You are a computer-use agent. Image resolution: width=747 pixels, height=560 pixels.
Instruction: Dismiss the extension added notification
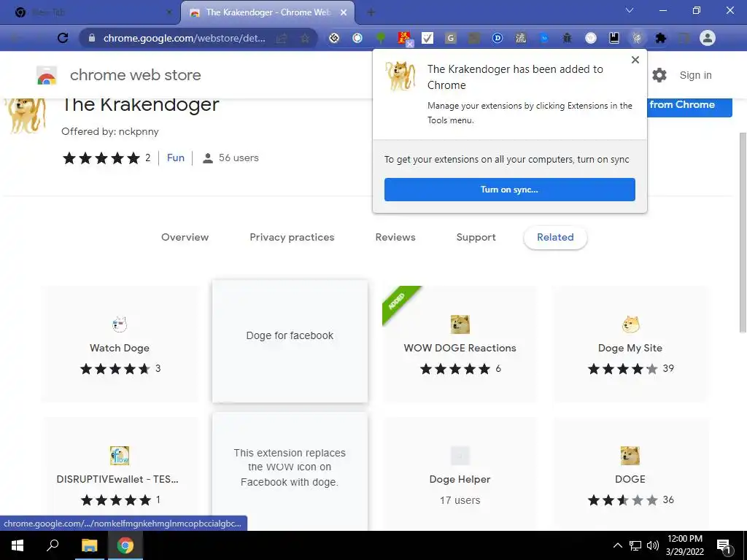635,60
